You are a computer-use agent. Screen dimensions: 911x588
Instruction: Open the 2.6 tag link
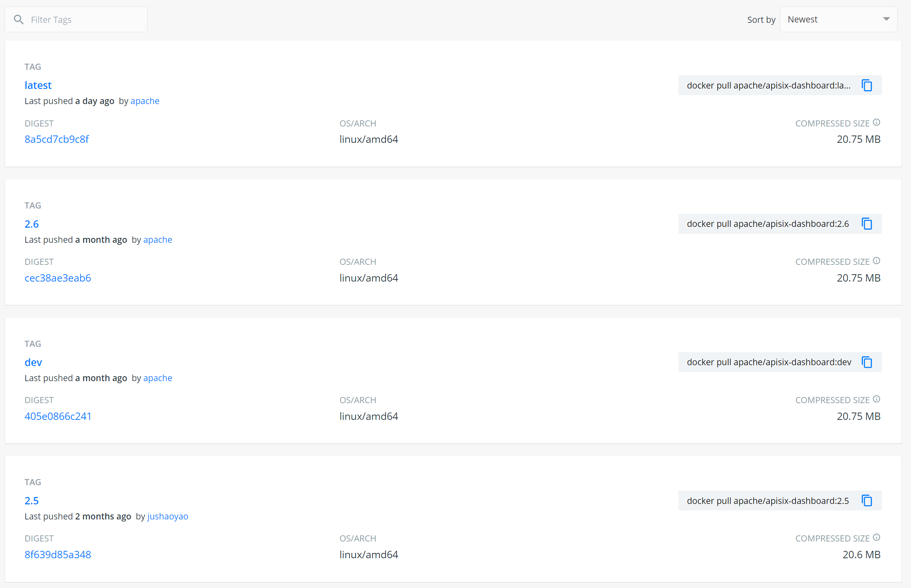(31, 224)
